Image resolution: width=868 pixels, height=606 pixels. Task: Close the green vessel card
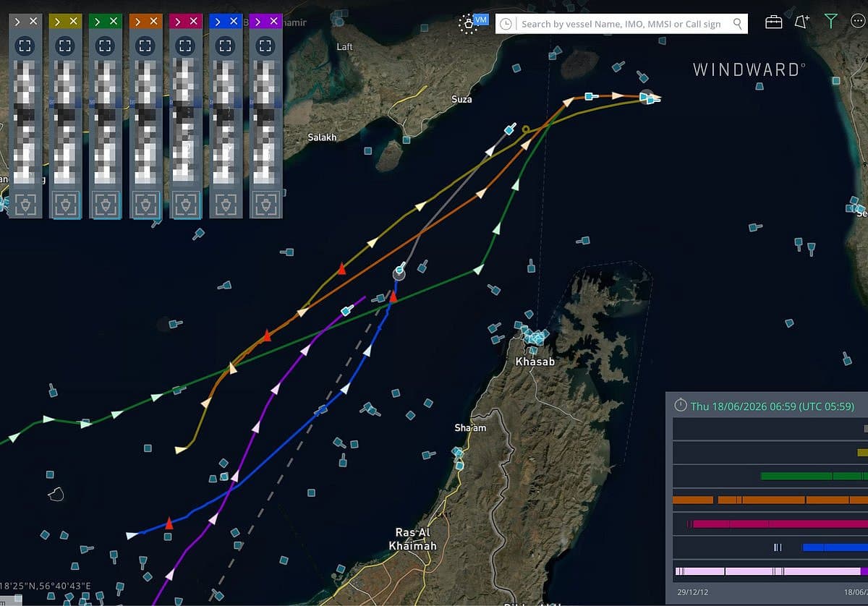tap(114, 22)
